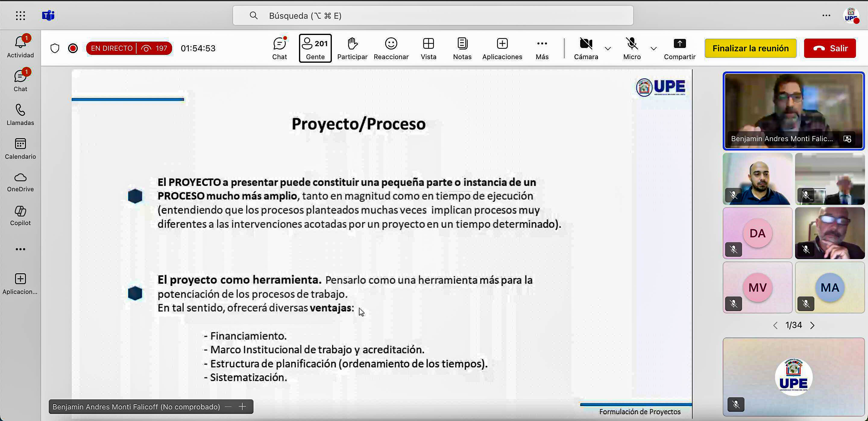This screenshot has width=868, height=421.
Task: Open the Reaccionar reactions menu
Action: (391, 48)
